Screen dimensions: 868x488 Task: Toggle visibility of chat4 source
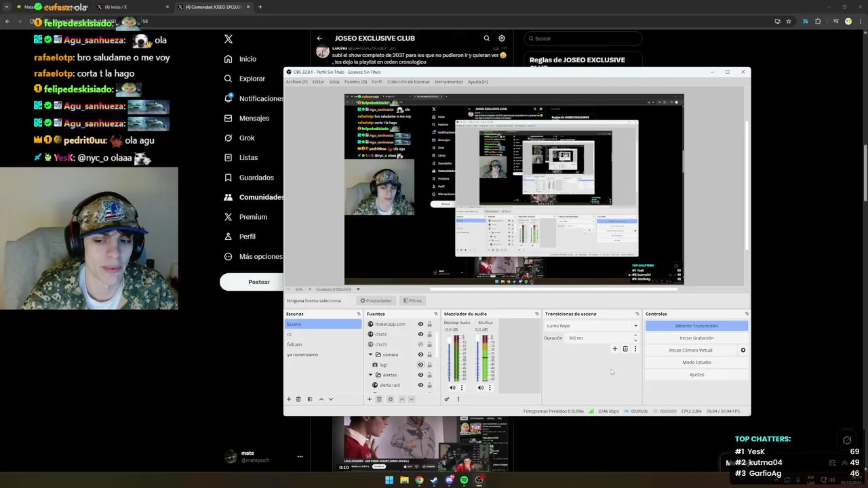tap(420, 334)
